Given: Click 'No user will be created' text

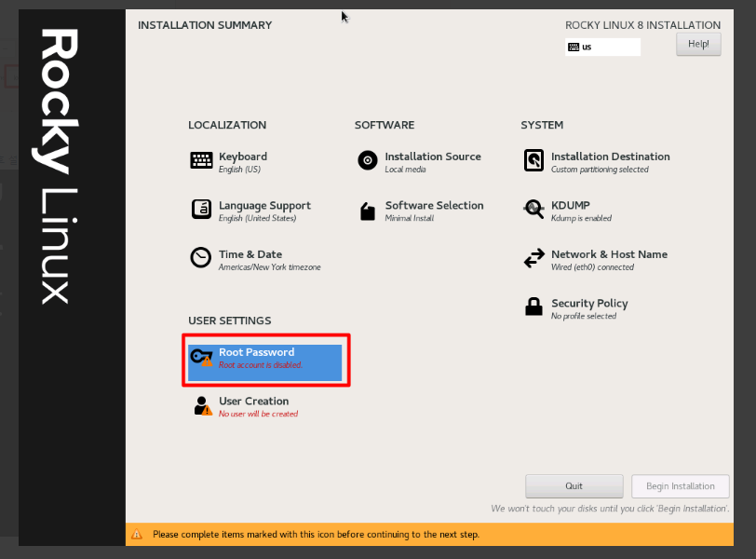Looking at the screenshot, I should tap(259, 414).
